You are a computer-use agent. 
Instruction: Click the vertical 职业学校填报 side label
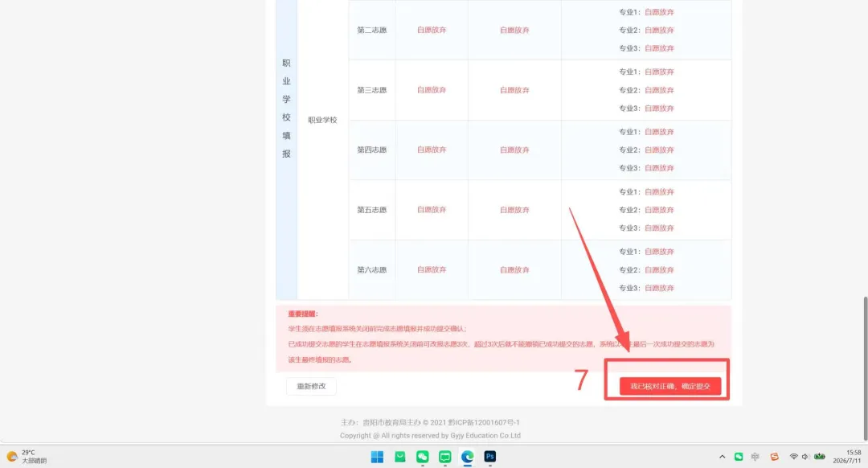tap(286, 109)
